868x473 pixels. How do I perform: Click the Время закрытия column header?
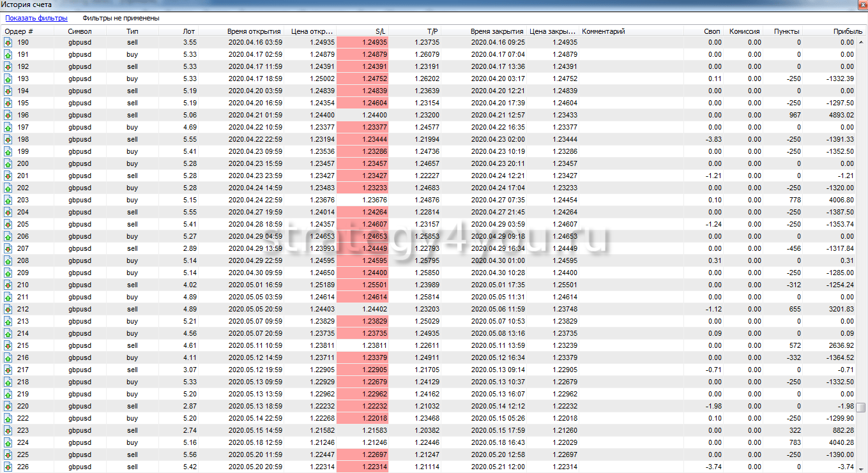pos(497,31)
